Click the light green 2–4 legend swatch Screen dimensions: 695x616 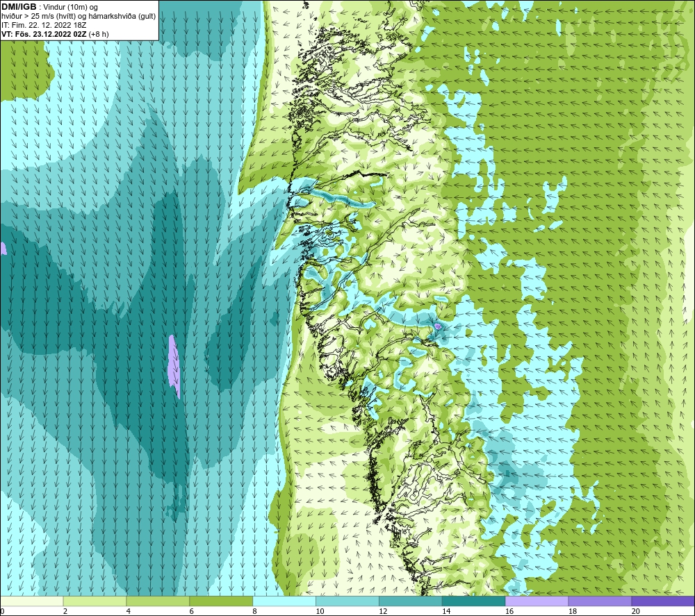tap(95, 601)
